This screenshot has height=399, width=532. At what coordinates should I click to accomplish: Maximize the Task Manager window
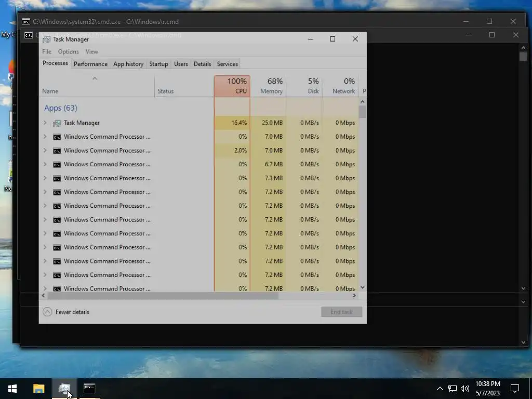pos(332,39)
